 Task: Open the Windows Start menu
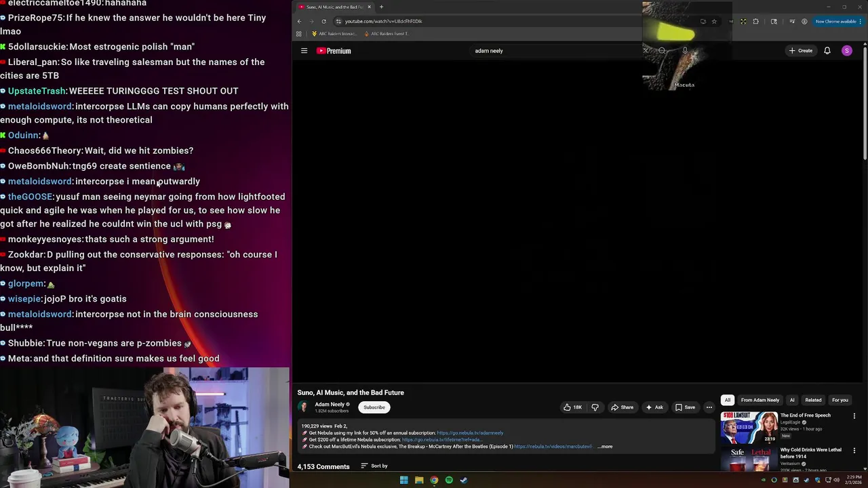click(403, 480)
